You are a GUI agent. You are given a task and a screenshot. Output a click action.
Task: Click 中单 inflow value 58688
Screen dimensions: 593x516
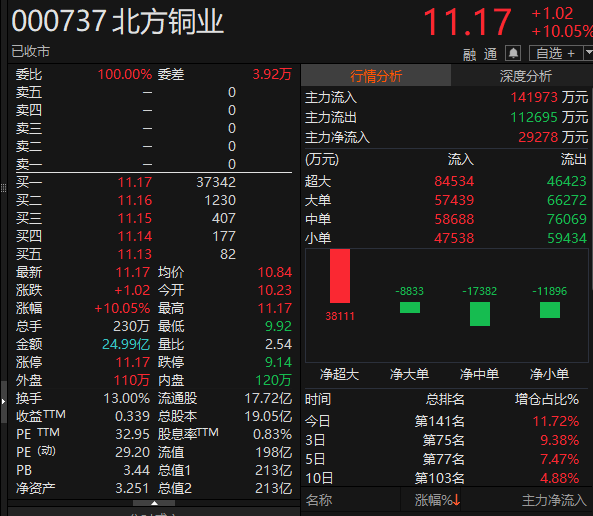454,219
